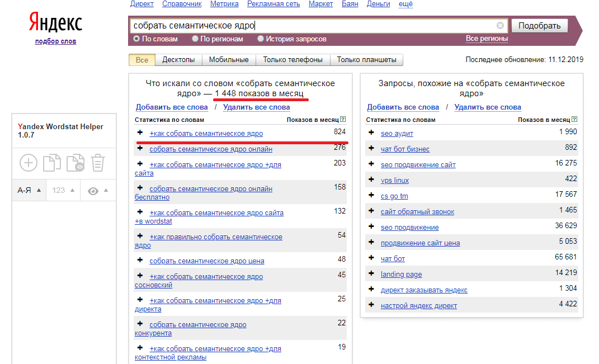Viewport: 599px width, 364px height.
Task: Click the '1 448 показов в месяц' text
Action: pyautogui.click(x=260, y=93)
